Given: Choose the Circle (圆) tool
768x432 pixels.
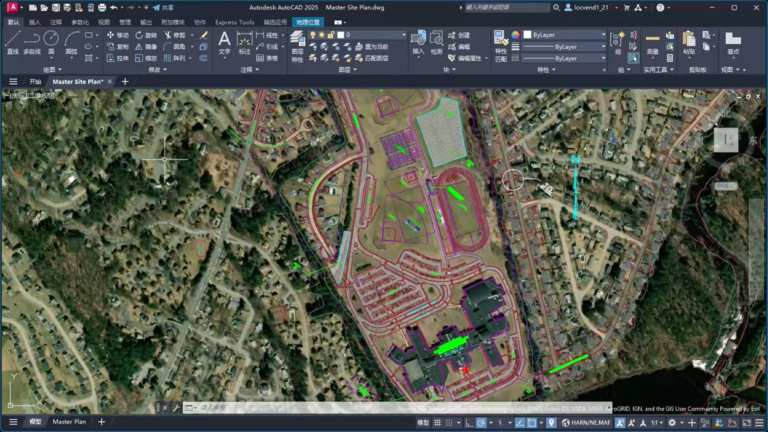Looking at the screenshot, I should [51, 42].
